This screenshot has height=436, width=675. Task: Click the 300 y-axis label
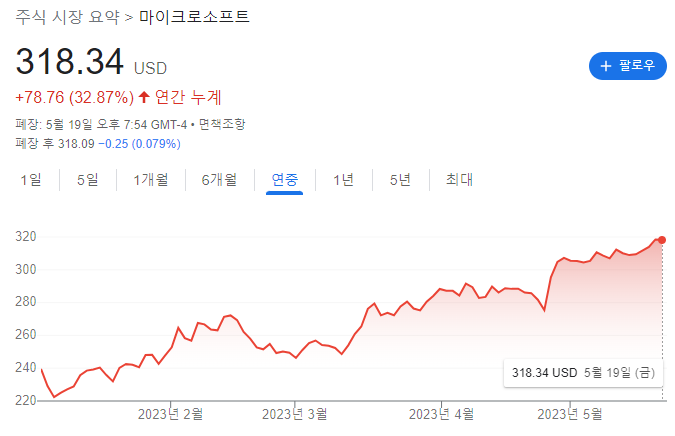point(26,269)
